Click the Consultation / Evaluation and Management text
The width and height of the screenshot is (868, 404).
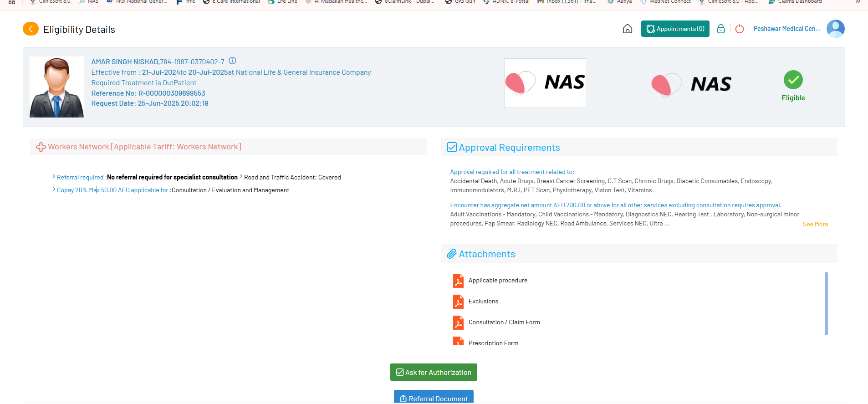tap(230, 190)
